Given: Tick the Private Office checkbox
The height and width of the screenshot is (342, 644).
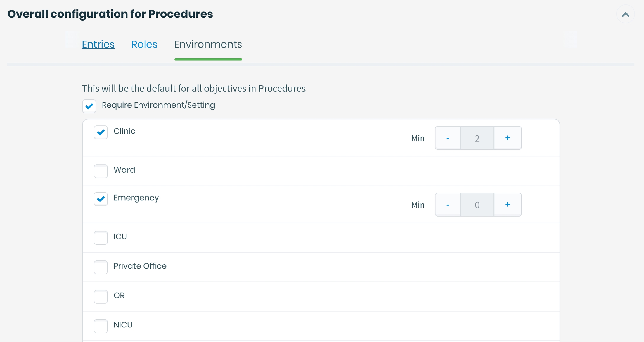Looking at the screenshot, I should (x=101, y=267).
